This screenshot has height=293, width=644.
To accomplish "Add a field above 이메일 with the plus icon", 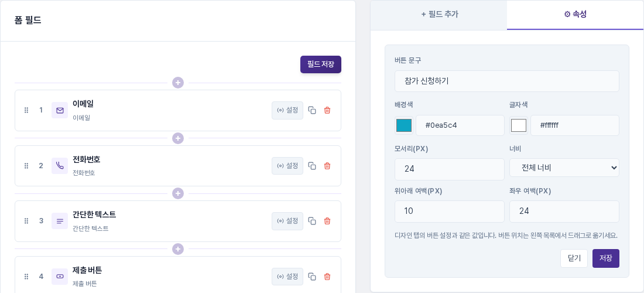I will 178,83.
